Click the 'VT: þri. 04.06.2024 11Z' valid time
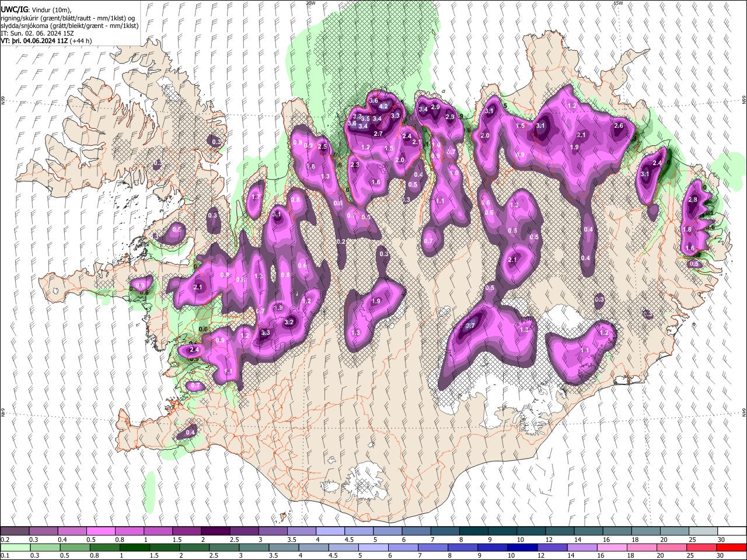Viewport: 747px width, 560px height. (x=34, y=41)
